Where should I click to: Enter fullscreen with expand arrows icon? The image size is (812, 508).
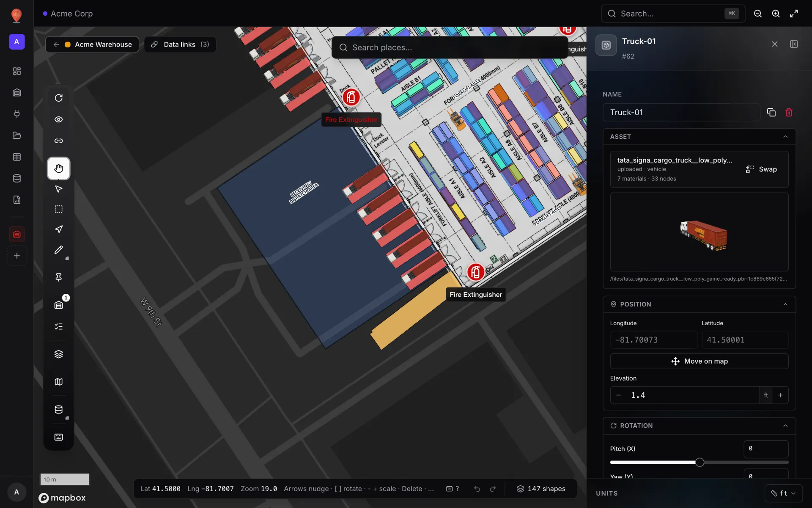(794, 14)
